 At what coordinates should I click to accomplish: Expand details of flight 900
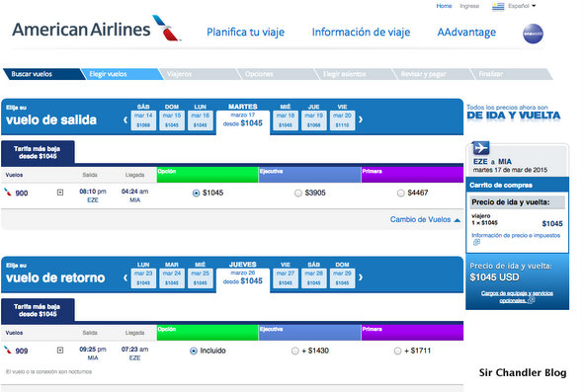tap(60, 193)
